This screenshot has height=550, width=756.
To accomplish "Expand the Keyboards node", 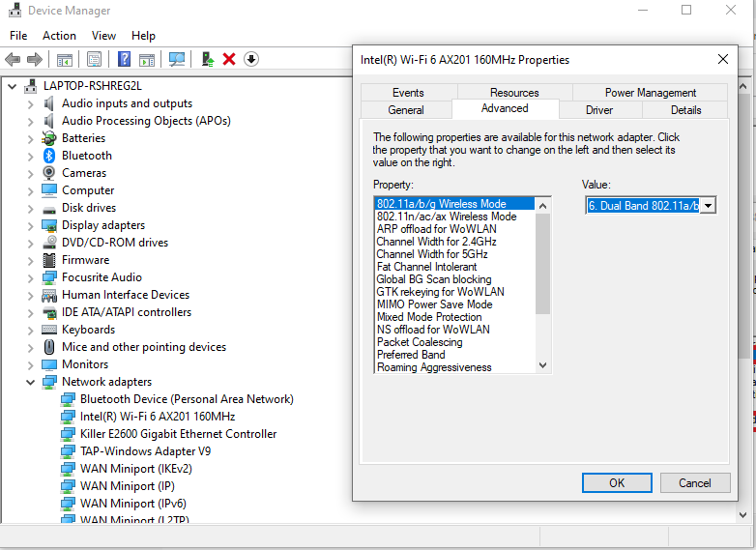I will (x=30, y=331).
